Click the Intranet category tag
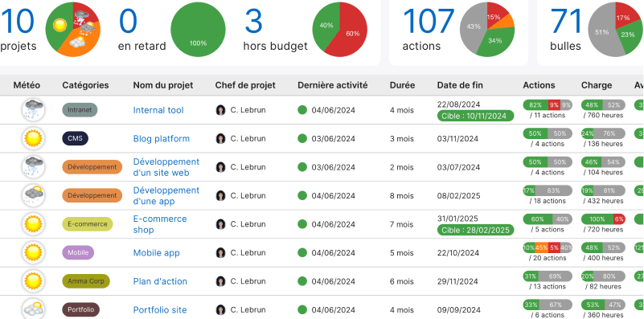This screenshot has width=644, height=319. pyautogui.click(x=80, y=110)
